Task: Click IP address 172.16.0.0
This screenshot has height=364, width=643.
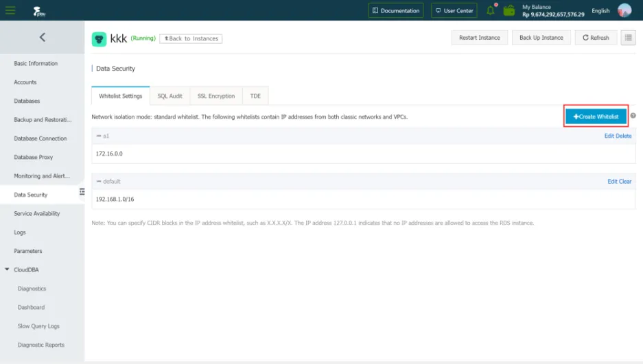Action: pyautogui.click(x=109, y=154)
